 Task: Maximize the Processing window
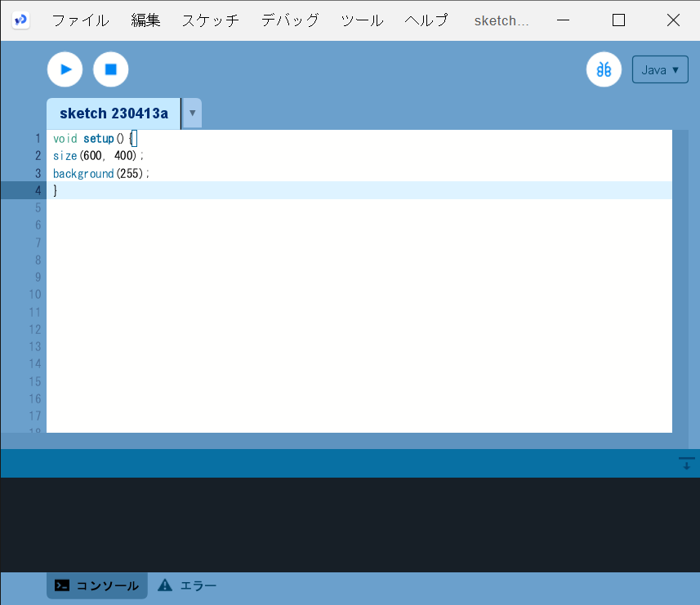(x=618, y=20)
